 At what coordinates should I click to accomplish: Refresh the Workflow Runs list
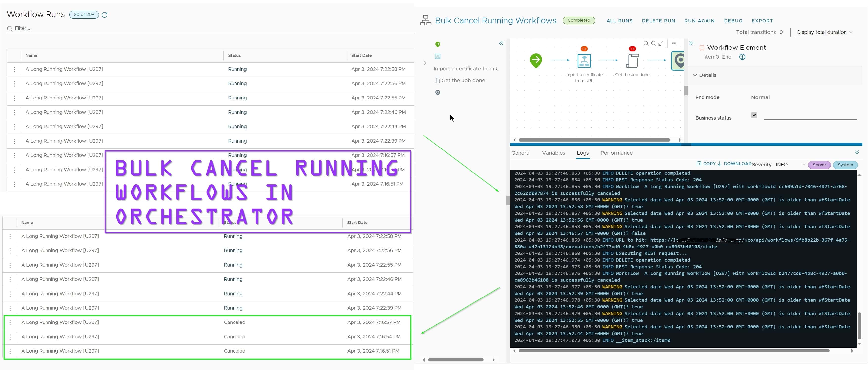(x=104, y=15)
